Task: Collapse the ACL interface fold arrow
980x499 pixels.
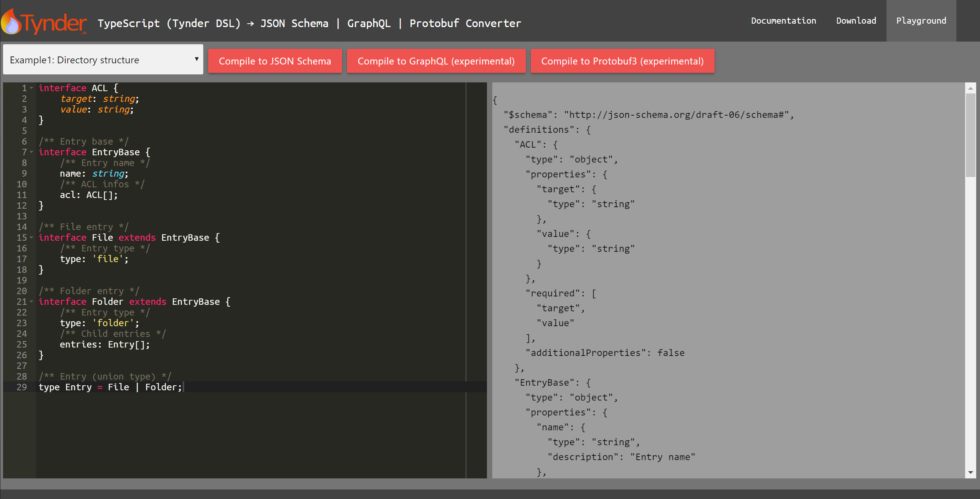Action: (32, 88)
